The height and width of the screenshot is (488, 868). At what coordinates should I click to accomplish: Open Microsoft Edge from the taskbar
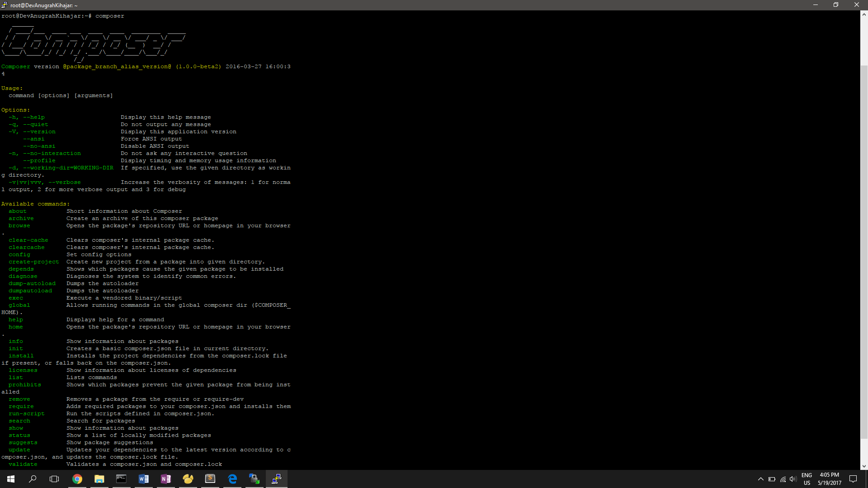pos(232,479)
